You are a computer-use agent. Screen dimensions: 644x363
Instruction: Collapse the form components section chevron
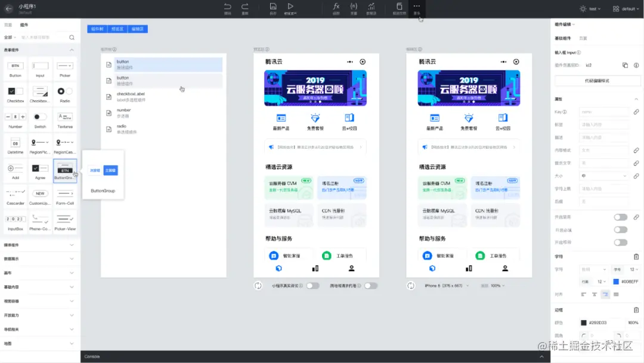point(72,50)
